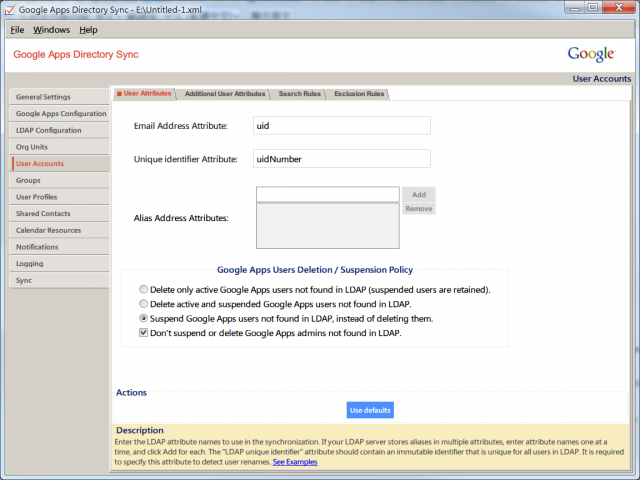
Task: Click the User Accounts heading at top right
Action: pos(602,79)
